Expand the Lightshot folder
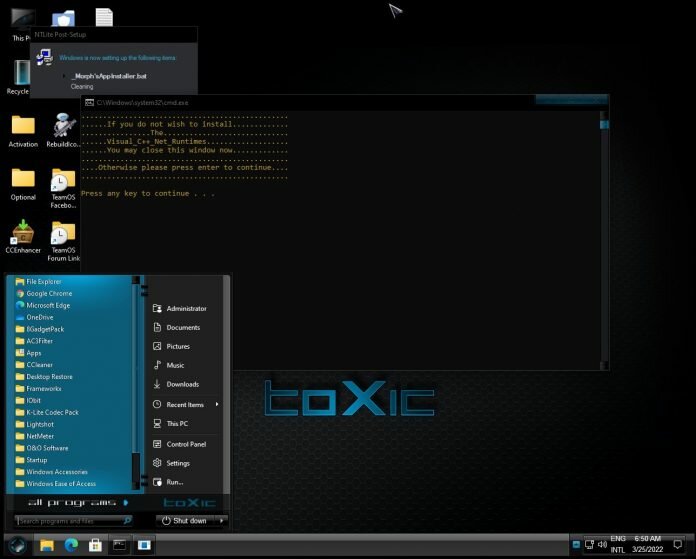The image size is (696, 559). click(x=35, y=424)
